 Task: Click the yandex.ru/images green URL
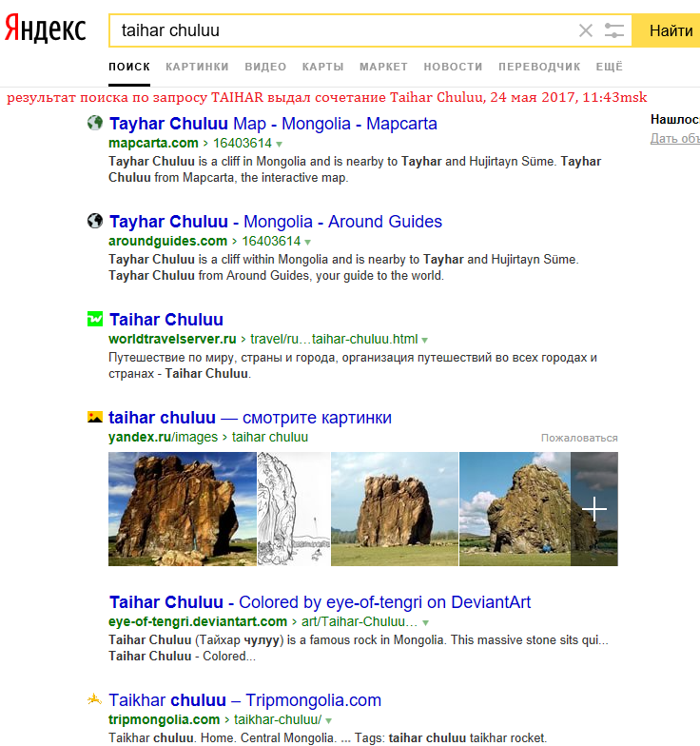pos(163,437)
